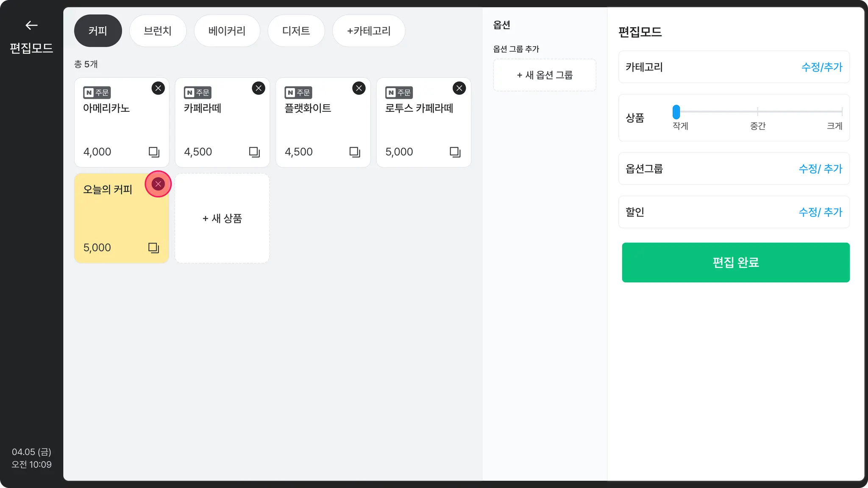Click copy icon on 오늘의 커피 card

[x=153, y=247]
